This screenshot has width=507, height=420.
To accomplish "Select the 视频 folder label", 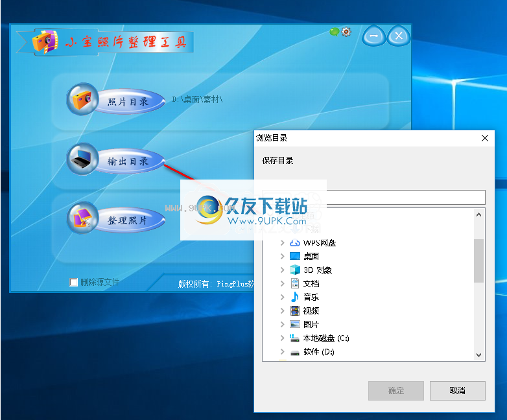I will pos(311,310).
